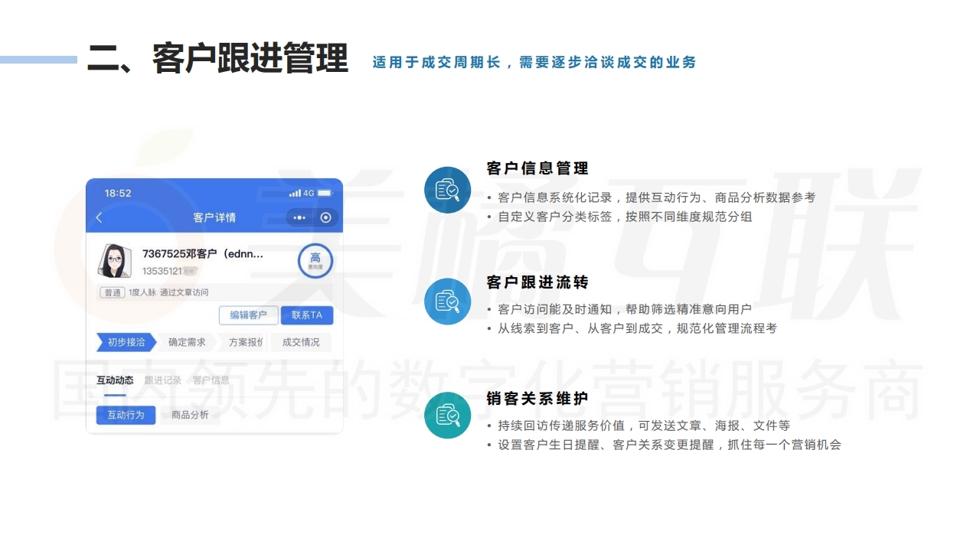Click the 客户跟进流转 circular icon
This screenshot has height=551, width=980.
(x=447, y=302)
